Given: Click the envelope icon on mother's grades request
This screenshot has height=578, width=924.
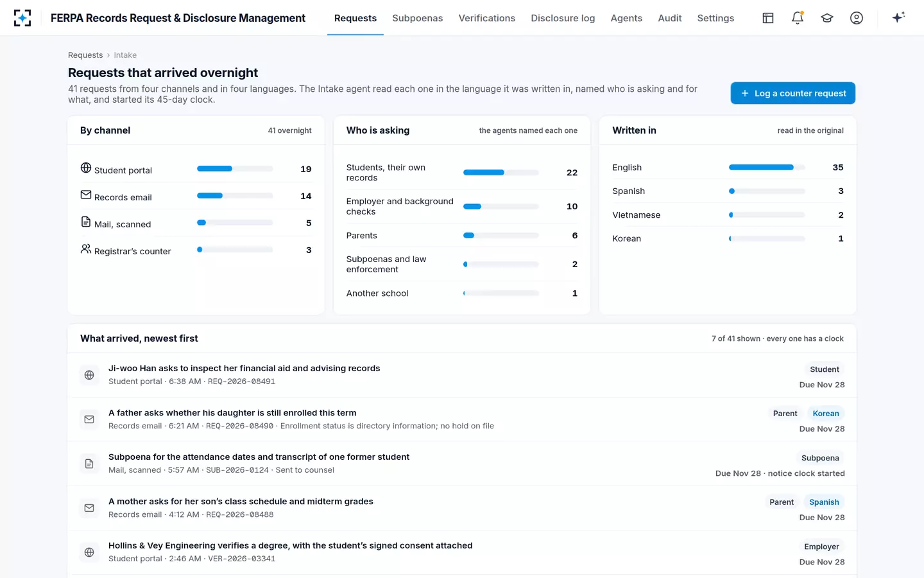Looking at the screenshot, I should point(89,508).
